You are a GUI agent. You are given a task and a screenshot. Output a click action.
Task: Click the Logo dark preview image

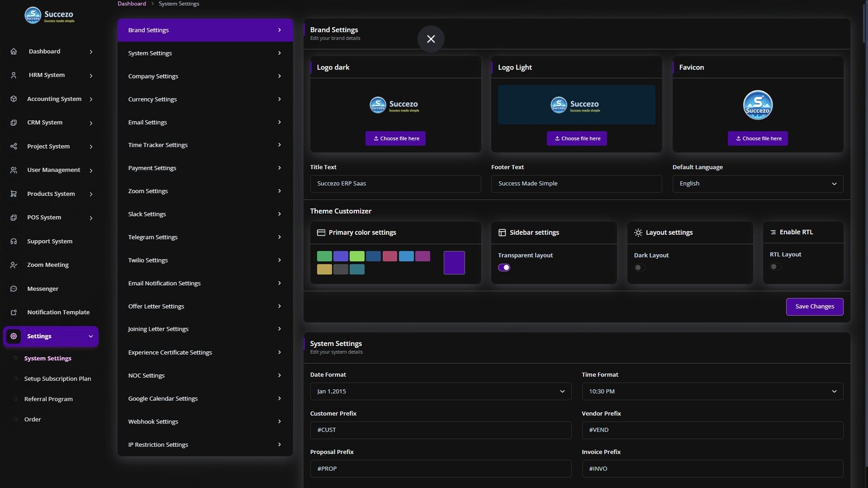(x=394, y=105)
